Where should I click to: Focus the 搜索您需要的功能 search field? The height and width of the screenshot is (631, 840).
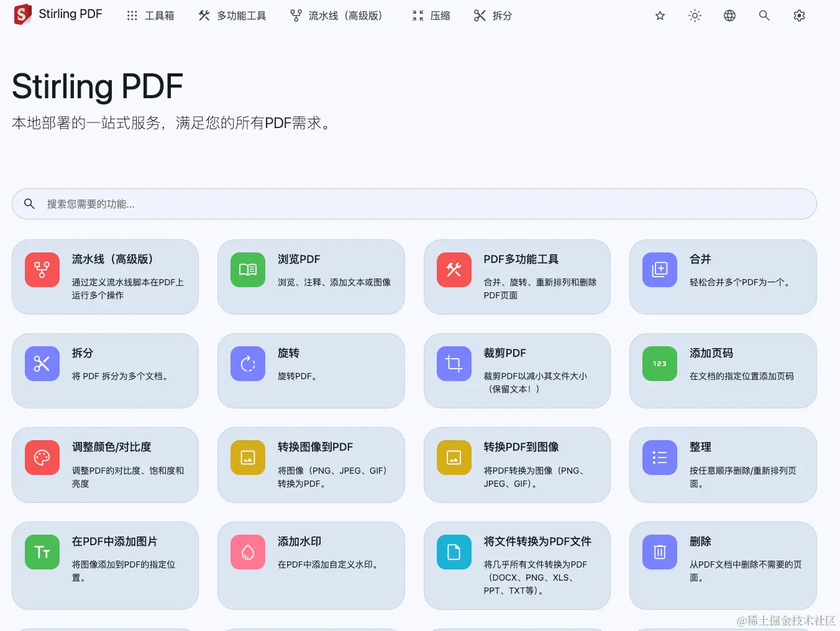[x=414, y=204]
